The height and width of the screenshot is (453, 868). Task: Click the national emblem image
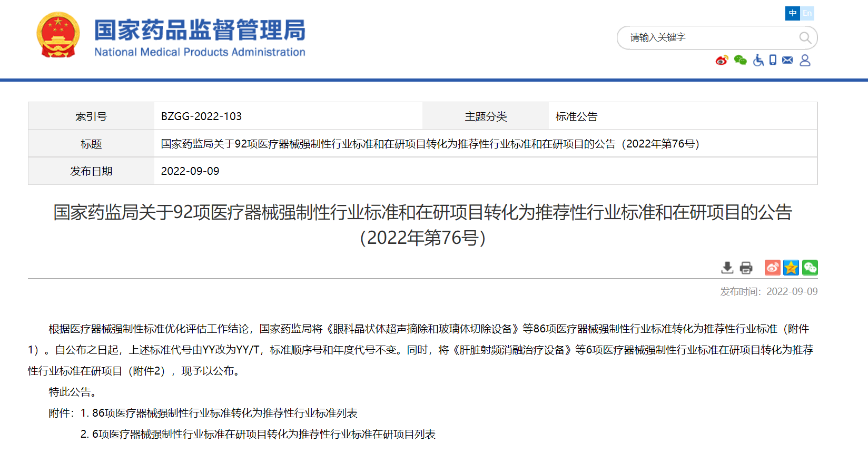point(58,35)
